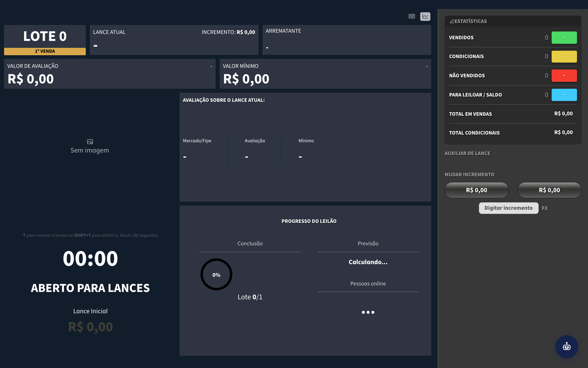Screen dimensions: 588x368
Task: Click the Calculando... forecast text
Action: (368, 262)
